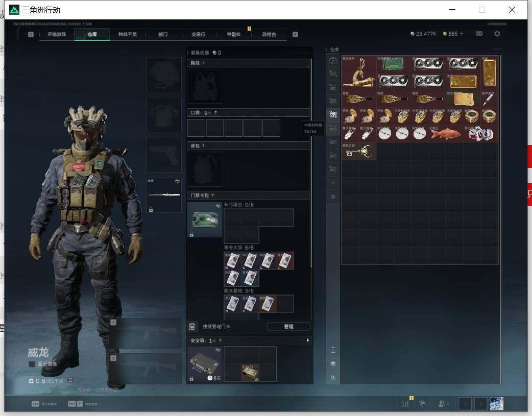This screenshot has height=416, width=532.
Task: Select the first round caviar tin item
Action: click(x=472, y=116)
